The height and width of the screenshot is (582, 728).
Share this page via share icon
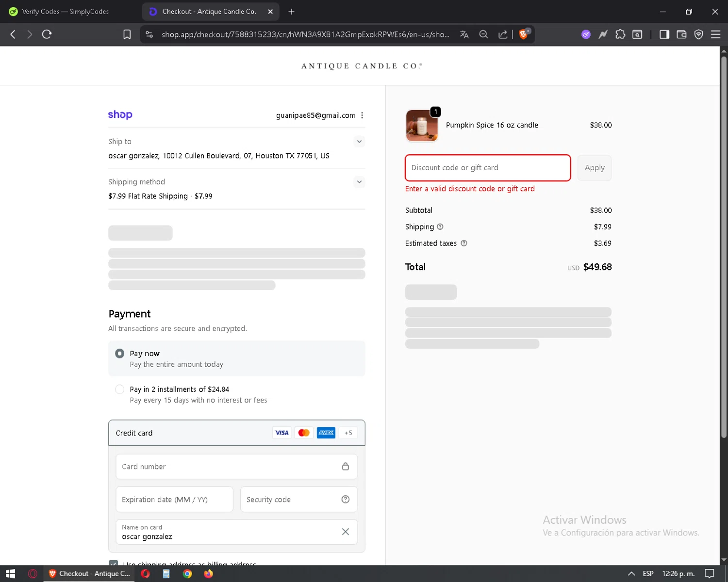[x=503, y=34]
